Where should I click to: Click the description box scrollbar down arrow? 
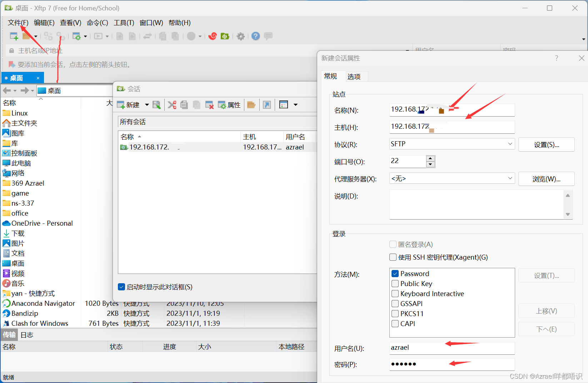tap(568, 214)
